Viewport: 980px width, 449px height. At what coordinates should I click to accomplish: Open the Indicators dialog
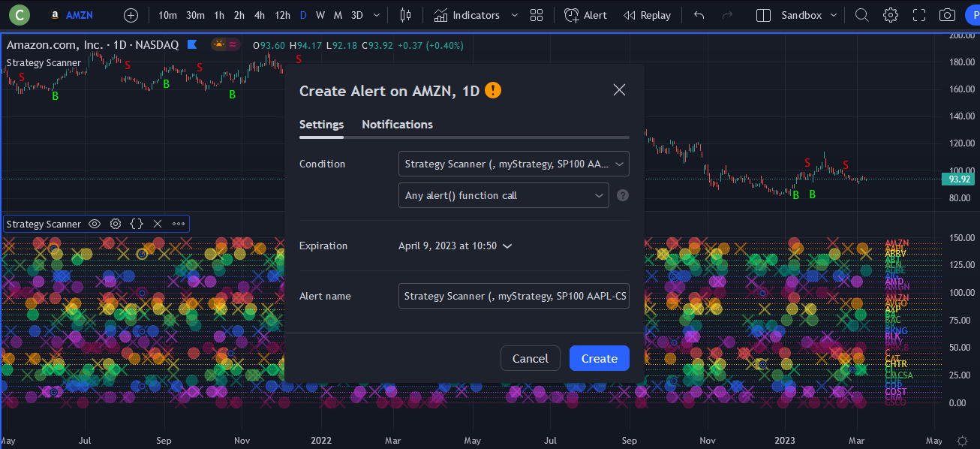coord(467,15)
